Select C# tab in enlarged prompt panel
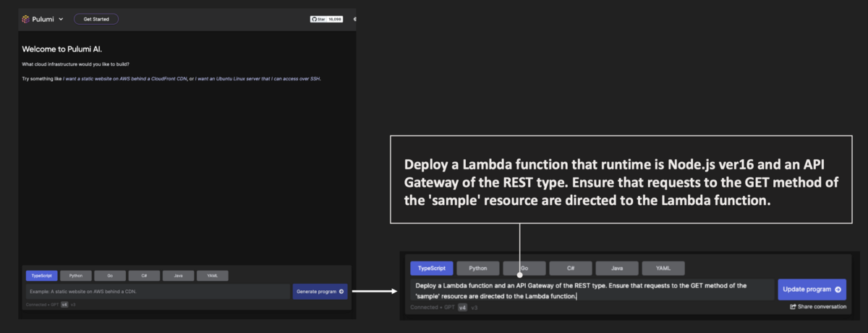 [x=571, y=268]
